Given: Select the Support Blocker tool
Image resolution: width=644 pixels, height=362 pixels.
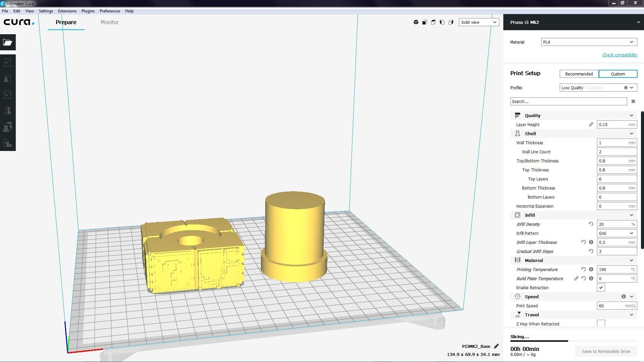Looking at the screenshot, I should tap(8, 143).
